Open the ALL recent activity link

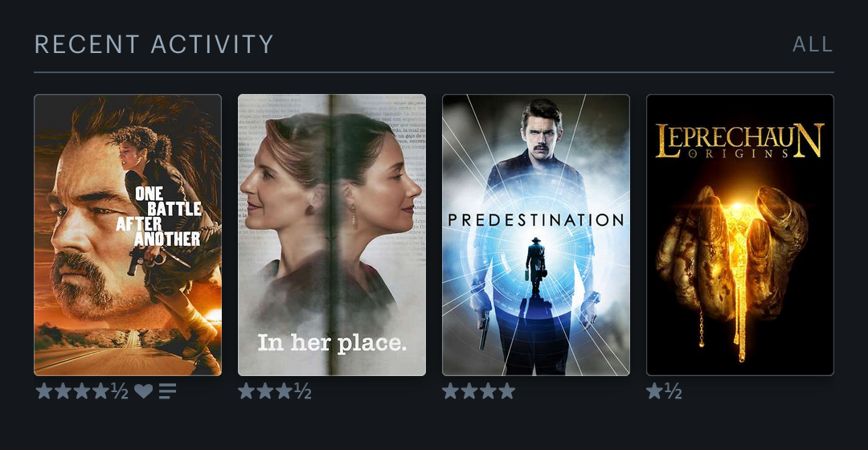[813, 44]
